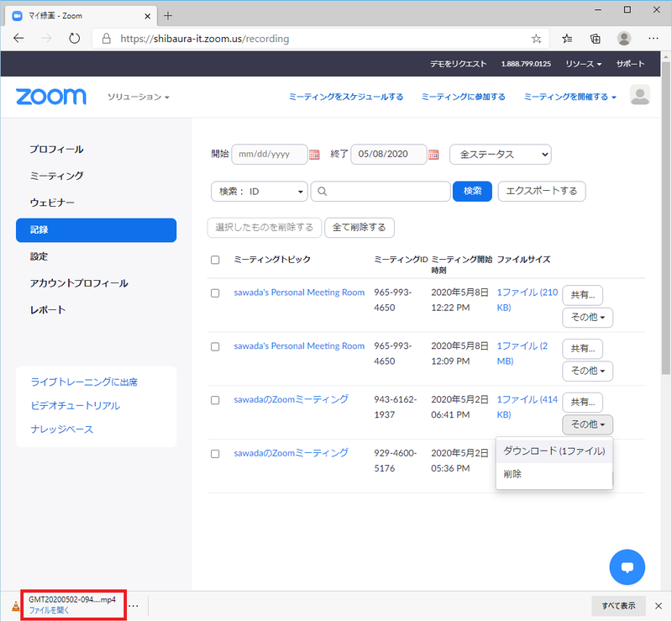Open the end date calendar picker
This screenshot has height=622, width=672.
point(433,155)
